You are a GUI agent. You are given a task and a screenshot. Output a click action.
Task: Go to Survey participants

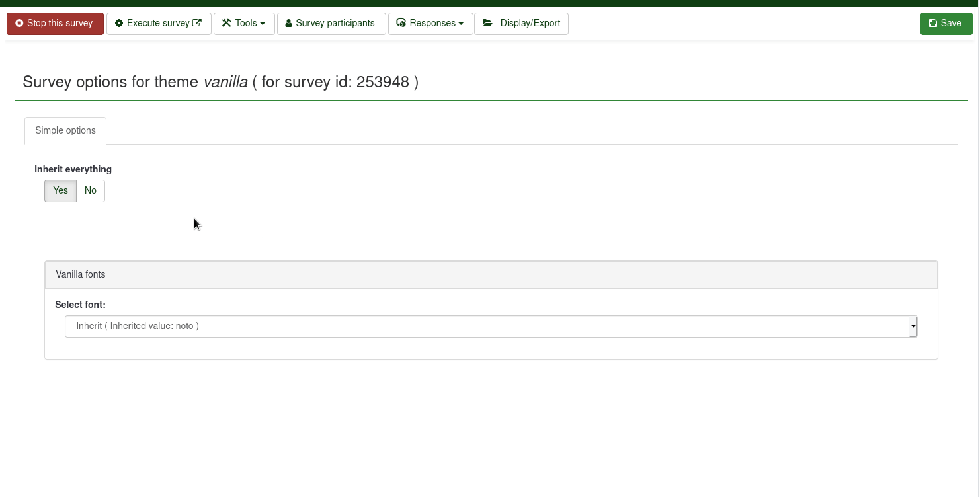(331, 24)
